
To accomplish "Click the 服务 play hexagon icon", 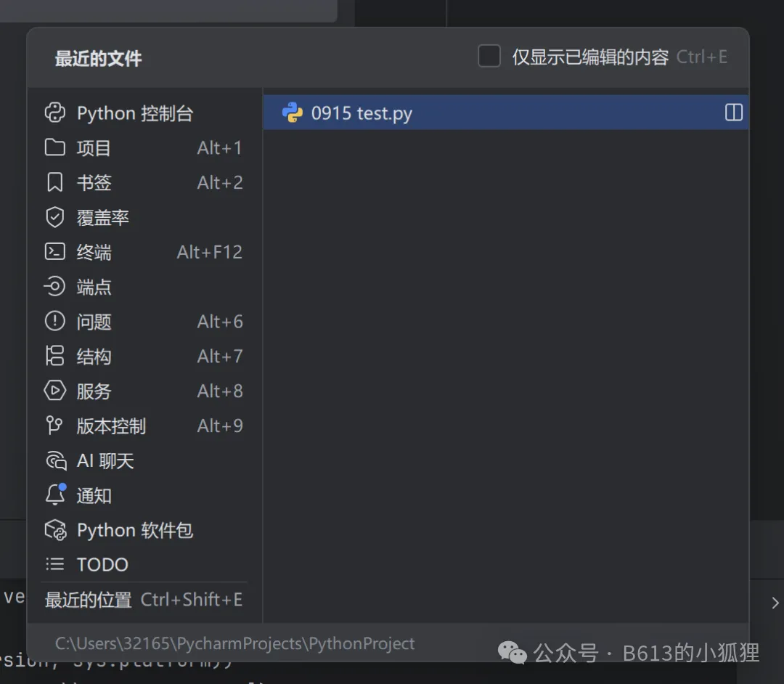I will (x=55, y=391).
